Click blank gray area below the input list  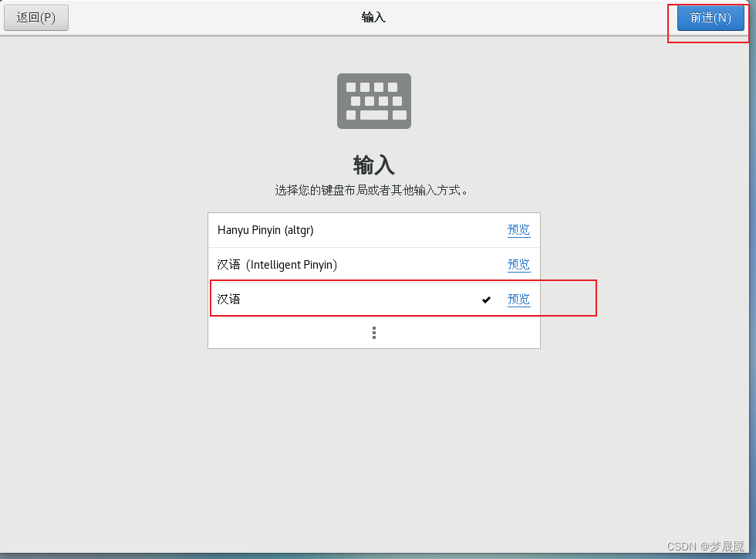point(373,435)
